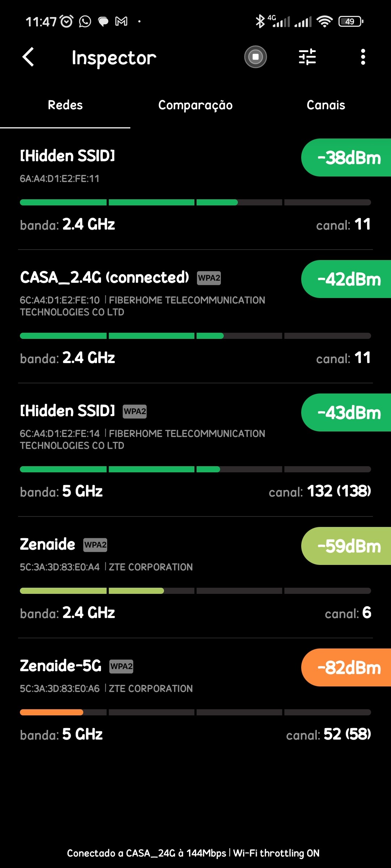Switch to the Comparação tab
Screen dimensions: 391x868
195,105
